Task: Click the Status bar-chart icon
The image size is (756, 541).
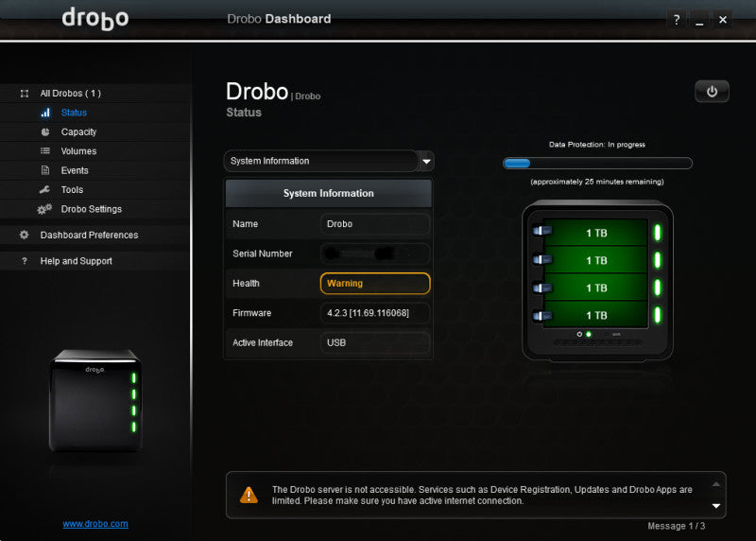Action: click(45, 113)
